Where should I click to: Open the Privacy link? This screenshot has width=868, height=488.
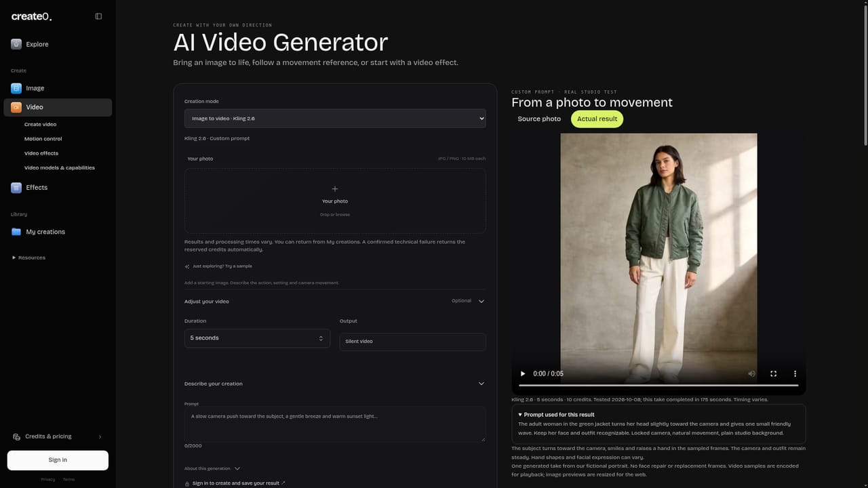click(x=47, y=479)
